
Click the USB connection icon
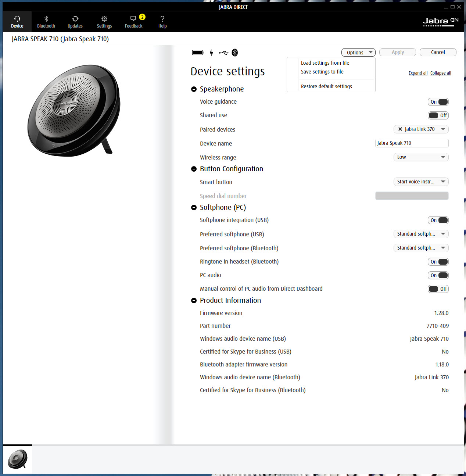click(223, 53)
